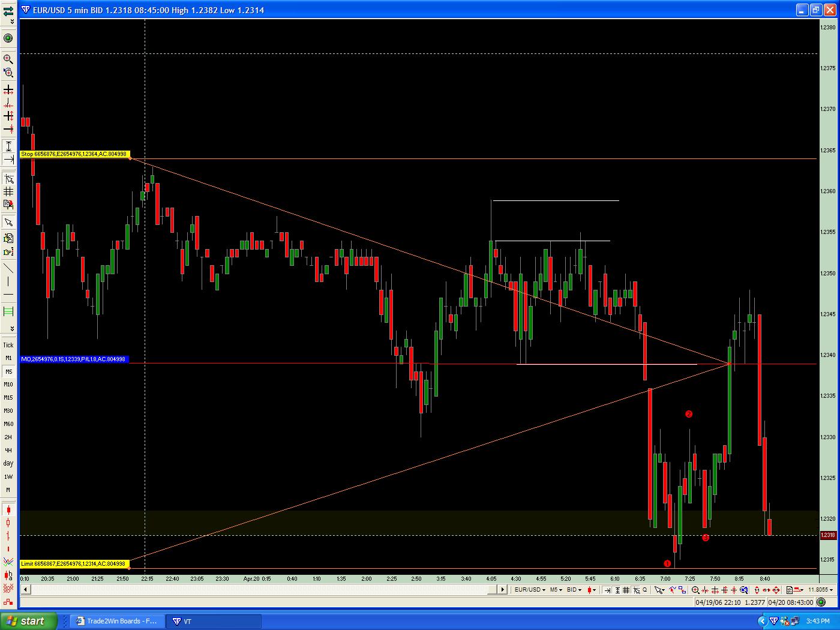Screen dimensions: 840x630
Task: Toggle vertical autoscale icon in left toolbar
Action: (x=8, y=146)
